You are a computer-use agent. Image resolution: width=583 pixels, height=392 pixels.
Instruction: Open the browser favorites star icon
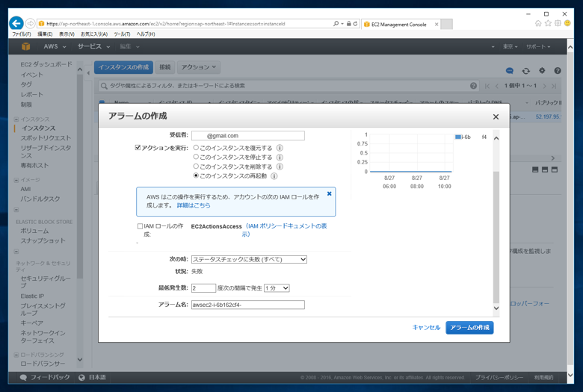click(x=548, y=23)
